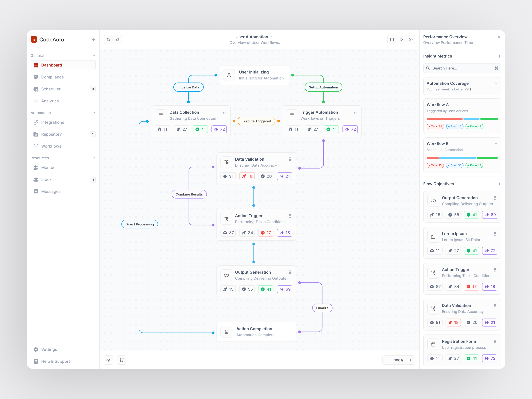Viewport: 532px width, 399px height.
Task: Click the redo arrow icon
Action: (x=118, y=39)
